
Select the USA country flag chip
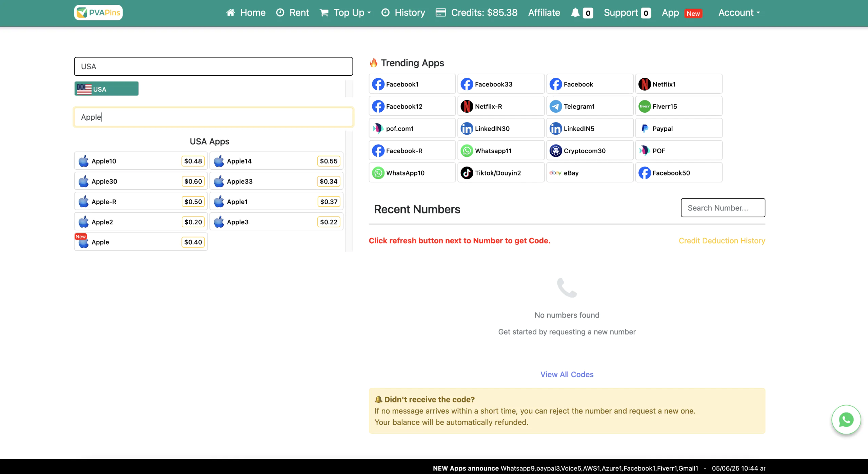point(106,89)
